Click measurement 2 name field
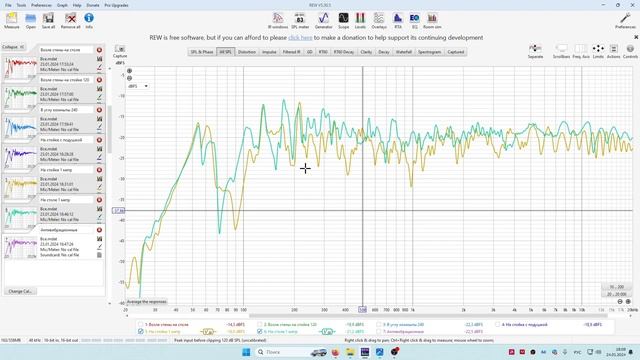The width and height of the screenshot is (640, 360). 66,80
